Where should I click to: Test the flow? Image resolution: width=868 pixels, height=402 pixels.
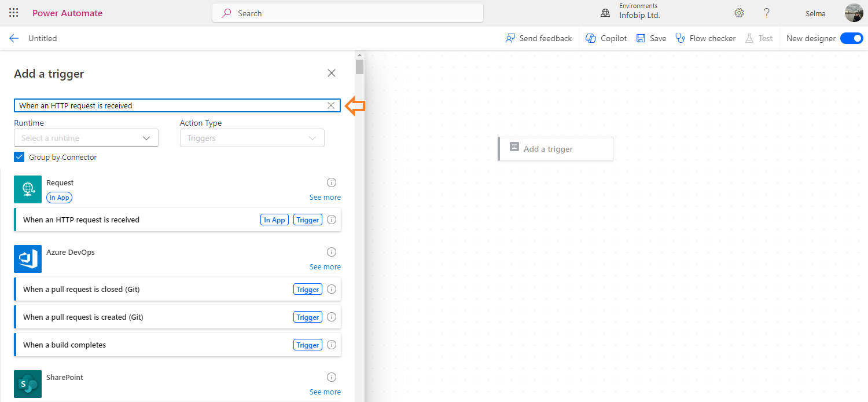pyautogui.click(x=759, y=38)
